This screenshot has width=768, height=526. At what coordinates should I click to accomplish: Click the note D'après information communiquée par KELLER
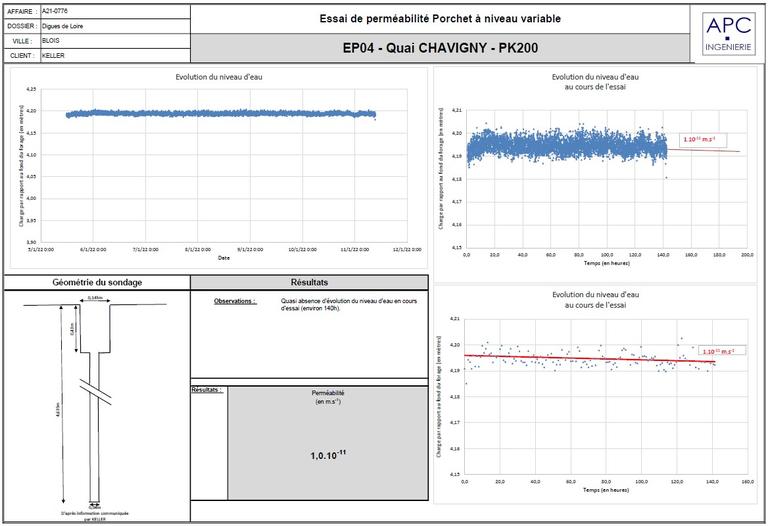[x=95, y=516]
